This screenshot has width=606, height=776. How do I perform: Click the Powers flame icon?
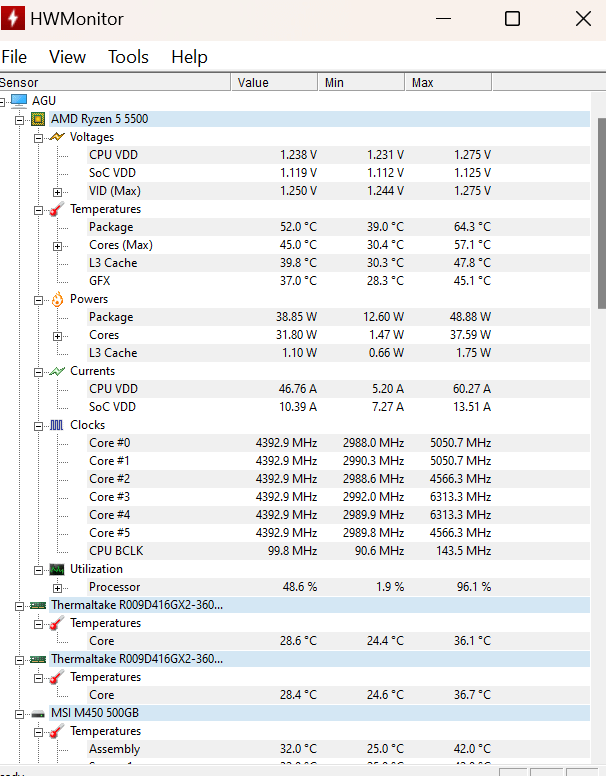(57, 299)
